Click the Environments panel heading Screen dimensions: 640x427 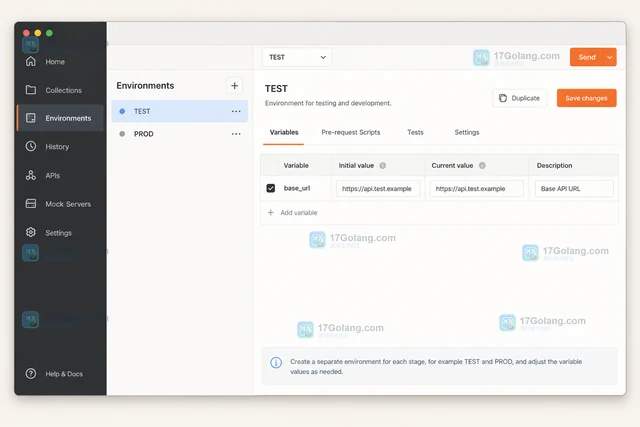(x=145, y=86)
